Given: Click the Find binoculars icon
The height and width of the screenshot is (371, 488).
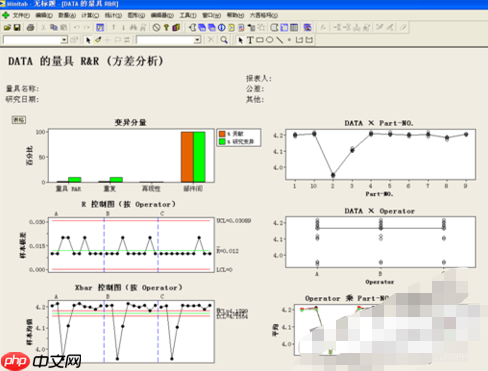Looking at the screenshot, I should pyautogui.click(x=133, y=27).
